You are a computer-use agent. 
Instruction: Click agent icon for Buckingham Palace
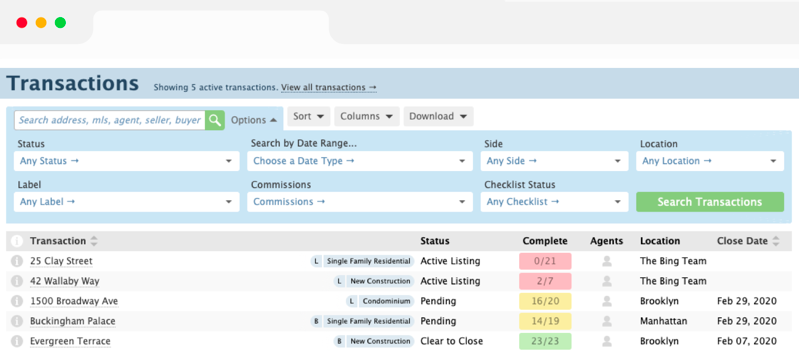click(606, 321)
